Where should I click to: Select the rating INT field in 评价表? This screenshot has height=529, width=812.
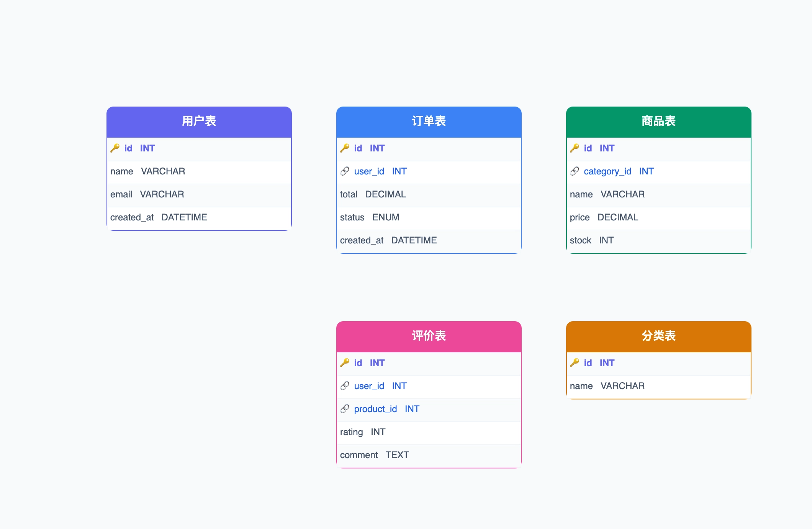click(428, 432)
